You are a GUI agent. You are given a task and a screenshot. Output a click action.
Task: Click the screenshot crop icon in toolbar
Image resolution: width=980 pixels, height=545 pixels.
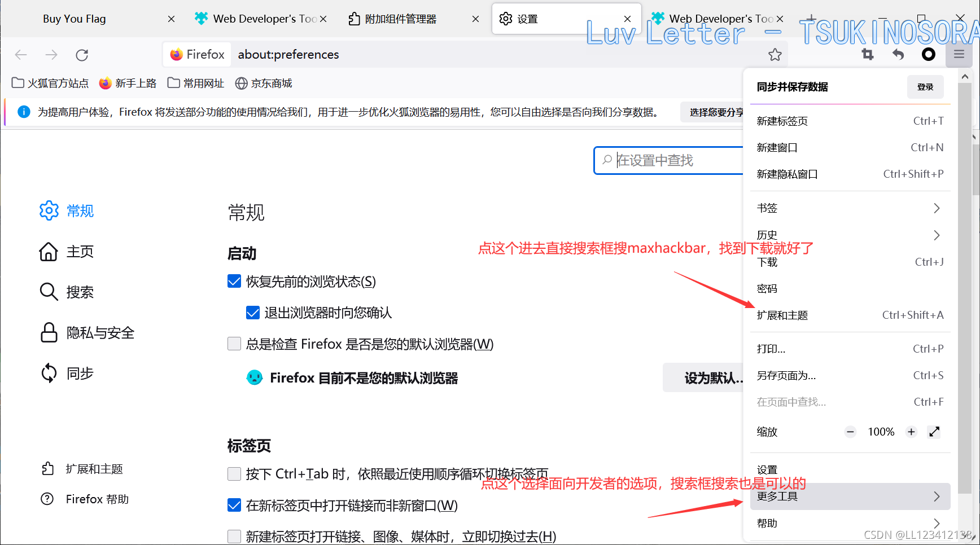point(868,54)
